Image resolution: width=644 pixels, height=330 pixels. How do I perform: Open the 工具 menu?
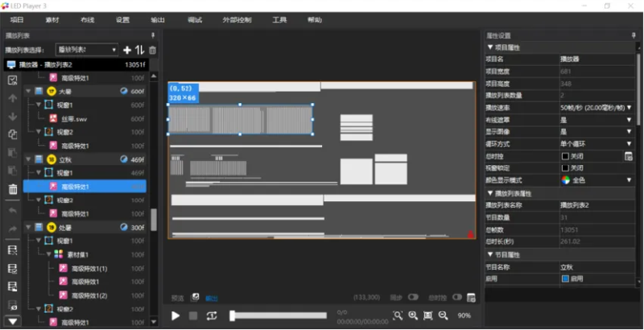click(279, 19)
